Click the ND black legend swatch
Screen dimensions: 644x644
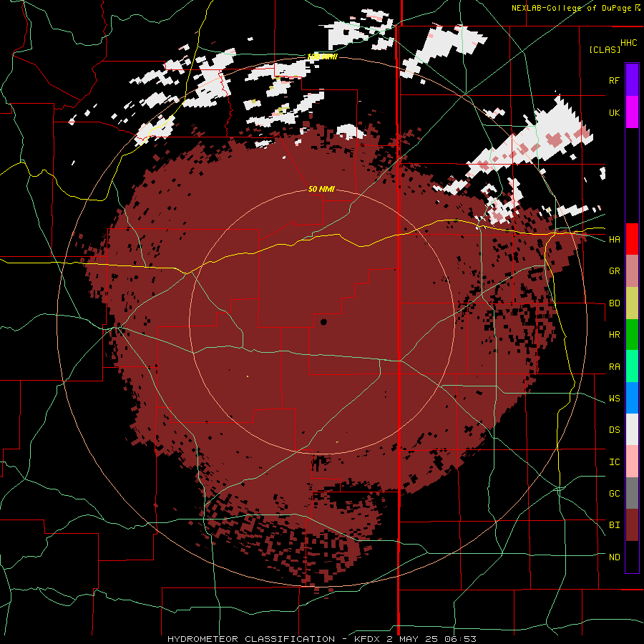(632, 557)
